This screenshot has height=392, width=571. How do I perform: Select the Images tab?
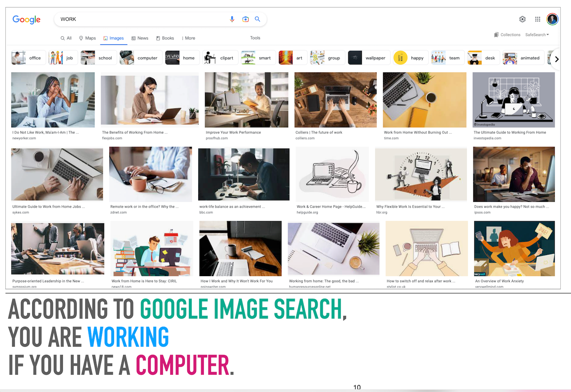click(113, 38)
